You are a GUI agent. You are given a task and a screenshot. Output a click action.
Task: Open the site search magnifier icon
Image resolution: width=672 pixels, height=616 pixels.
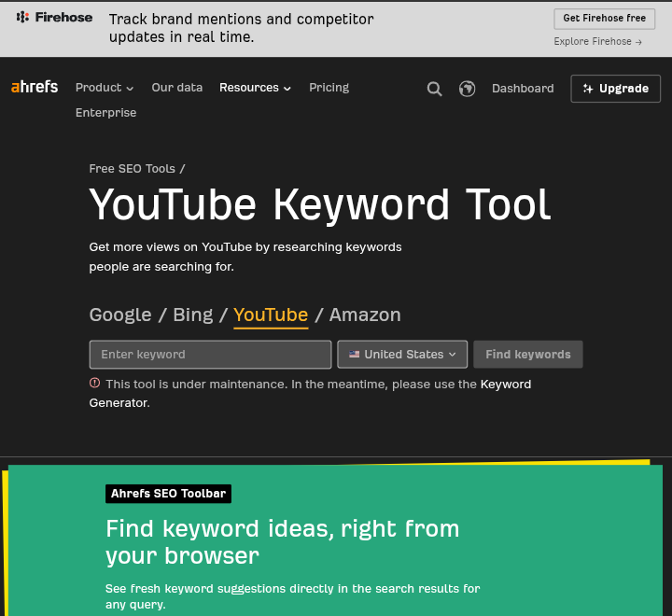pyautogui.click(x=434, y=89)
